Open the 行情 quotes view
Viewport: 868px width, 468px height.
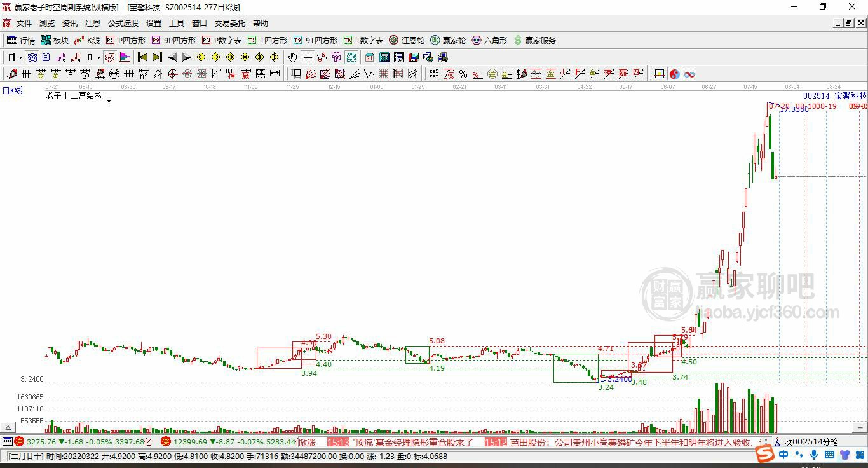21,40
